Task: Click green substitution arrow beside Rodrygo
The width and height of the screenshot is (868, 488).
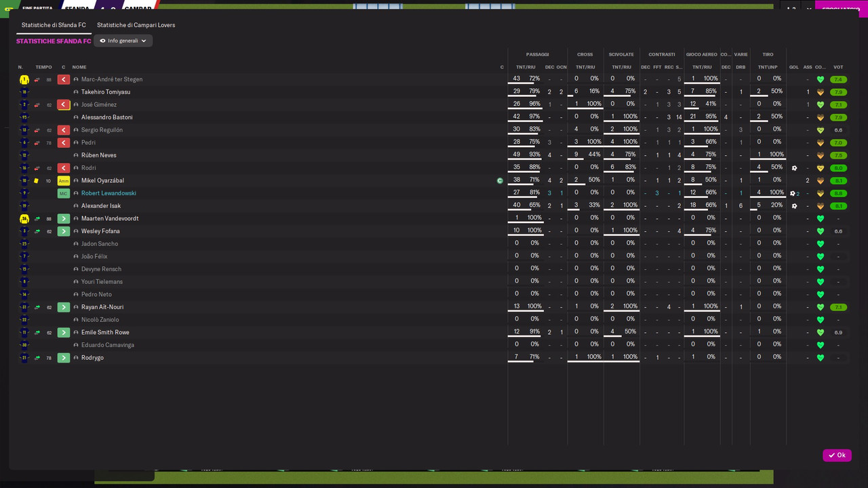Action: (64, 358)
